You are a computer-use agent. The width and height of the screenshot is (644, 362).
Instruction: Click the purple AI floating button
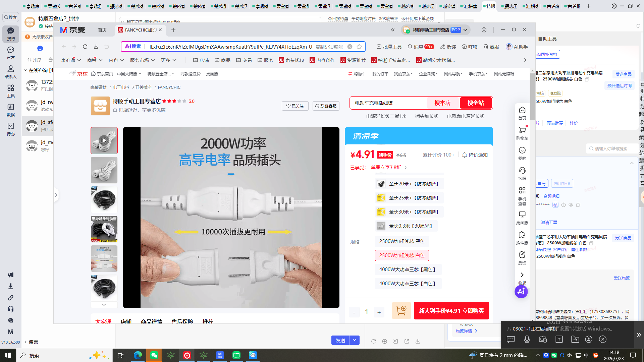(521, 292)
